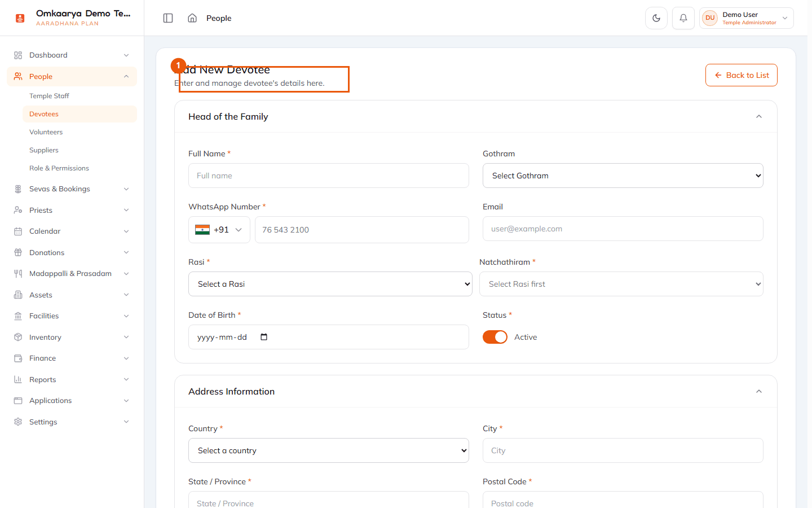Switch to dark mode moon icon
Screen dimensions: 812x508
pos(656,18)
